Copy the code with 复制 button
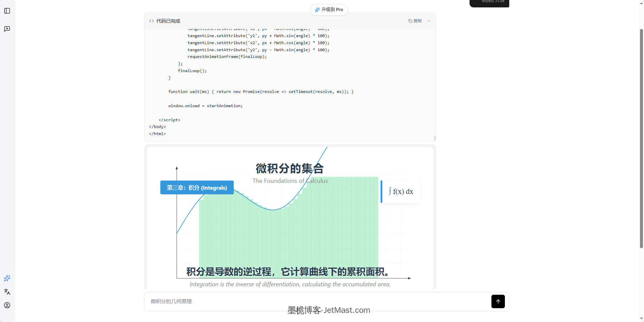Screen dimensions: 644x322 (x=415, y=21)
